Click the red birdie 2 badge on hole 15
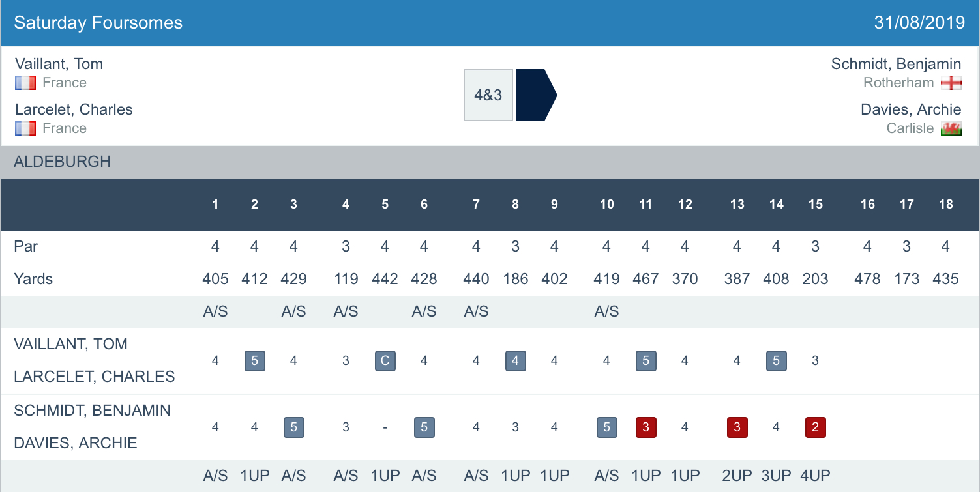980x492 pixels. [815, 427]
